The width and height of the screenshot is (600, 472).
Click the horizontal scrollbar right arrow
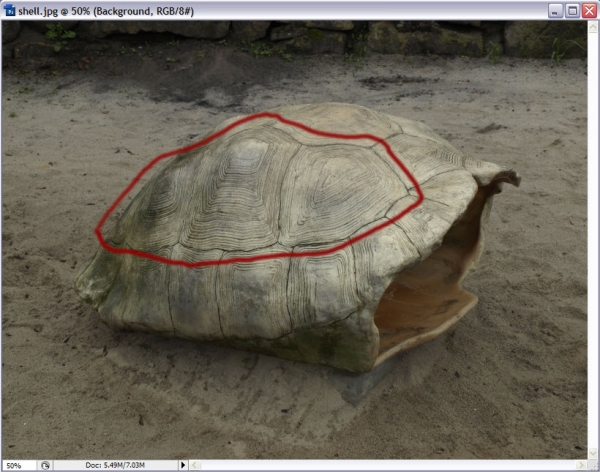click(581, 465)
